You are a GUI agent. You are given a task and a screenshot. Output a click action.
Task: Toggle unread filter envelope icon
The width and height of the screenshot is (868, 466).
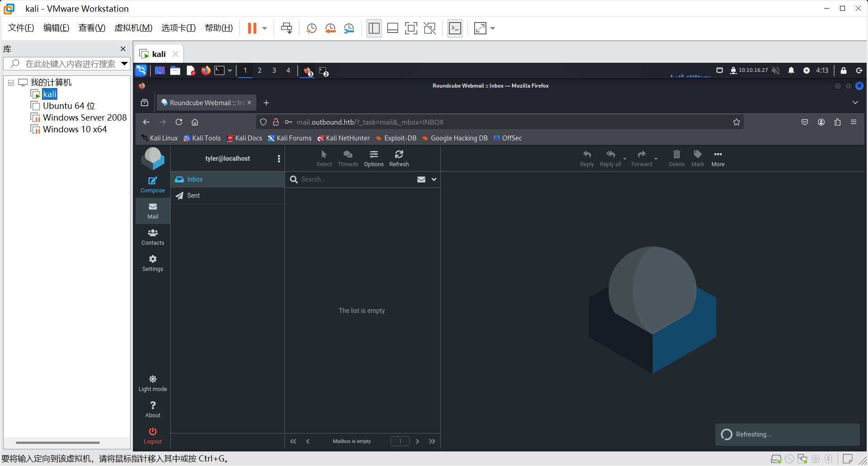[x=421, y=179]
